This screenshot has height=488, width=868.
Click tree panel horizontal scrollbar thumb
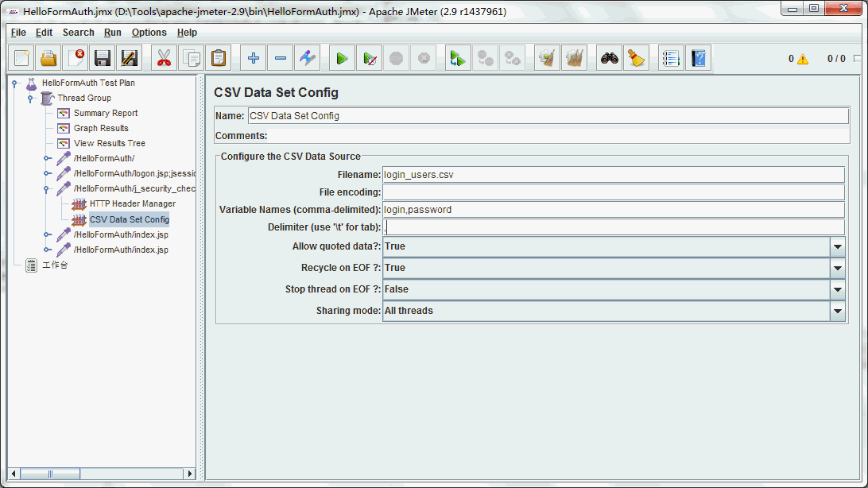pos(50,474)
